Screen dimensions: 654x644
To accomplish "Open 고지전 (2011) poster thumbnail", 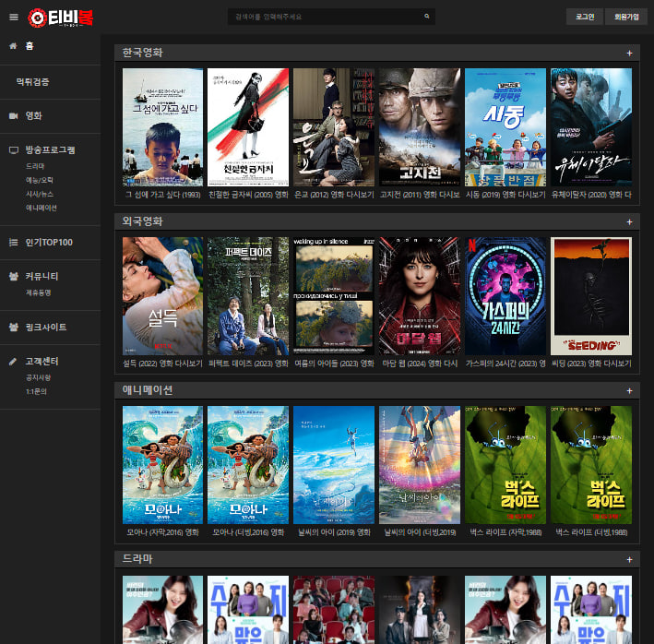I will [420, 127].
